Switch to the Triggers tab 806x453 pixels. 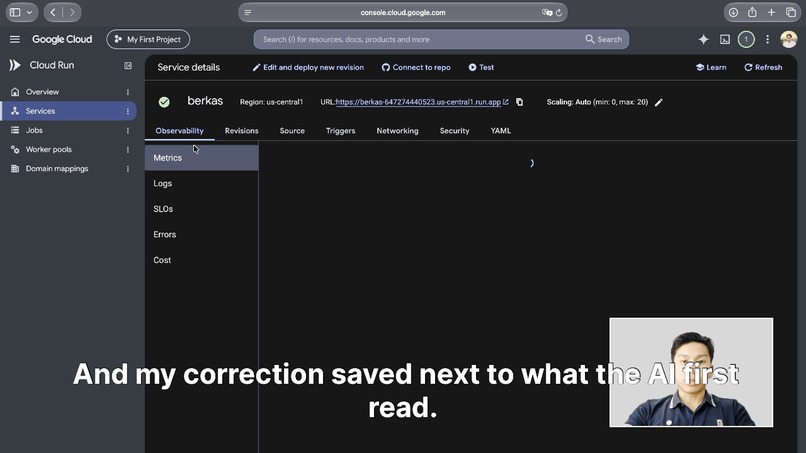pos(340,131)
